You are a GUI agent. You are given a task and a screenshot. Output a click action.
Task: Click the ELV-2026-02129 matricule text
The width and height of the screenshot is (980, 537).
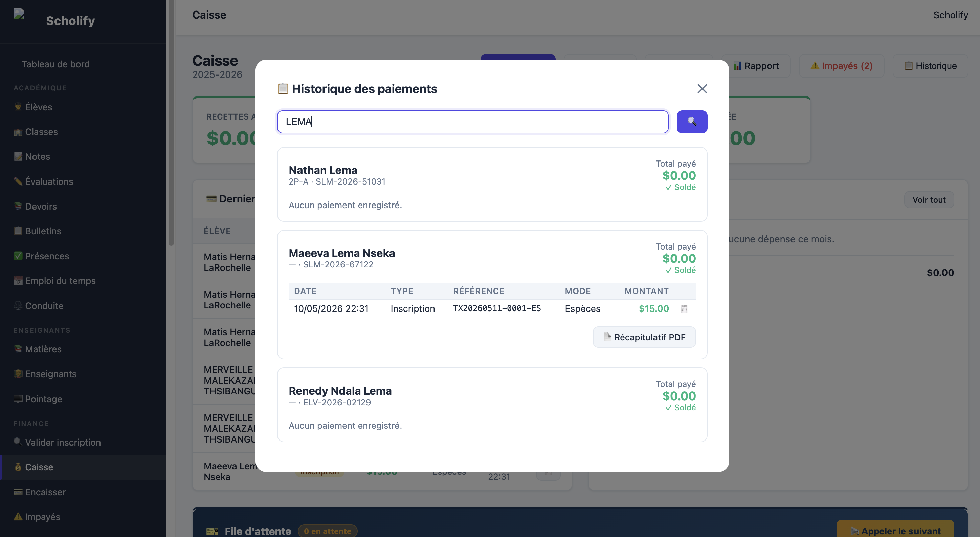(337, 402)
